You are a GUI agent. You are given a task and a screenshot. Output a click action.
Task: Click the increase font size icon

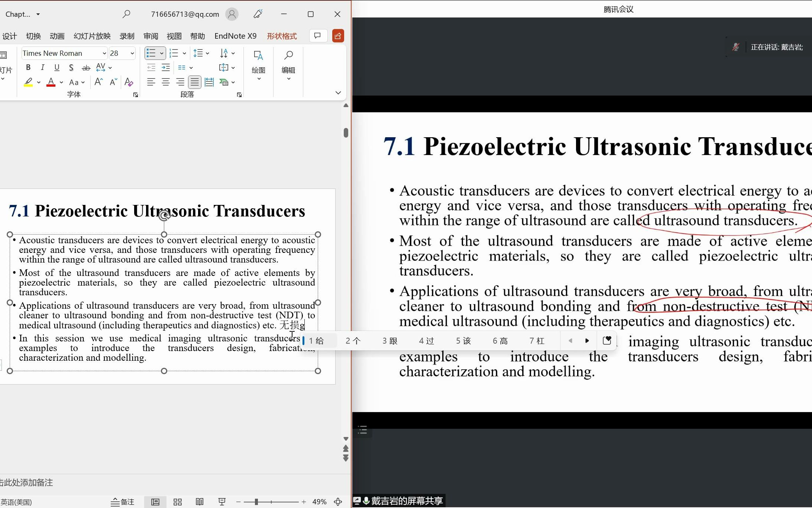pyautogui.click(x=98, y=82)
